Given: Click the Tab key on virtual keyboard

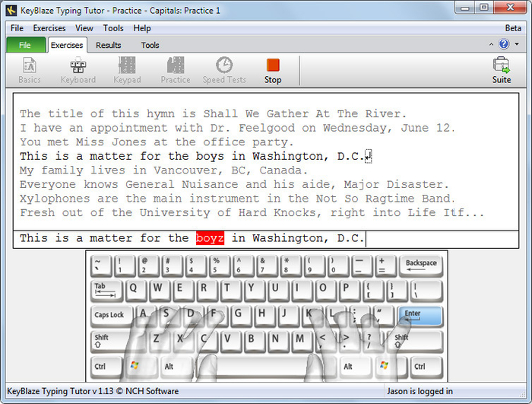Looking at the screenshot, I should (106, 291).
